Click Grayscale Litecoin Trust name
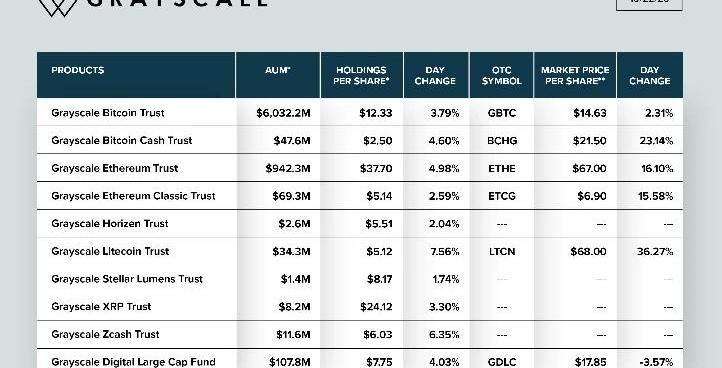722x368 pixels. click(110, 251)
